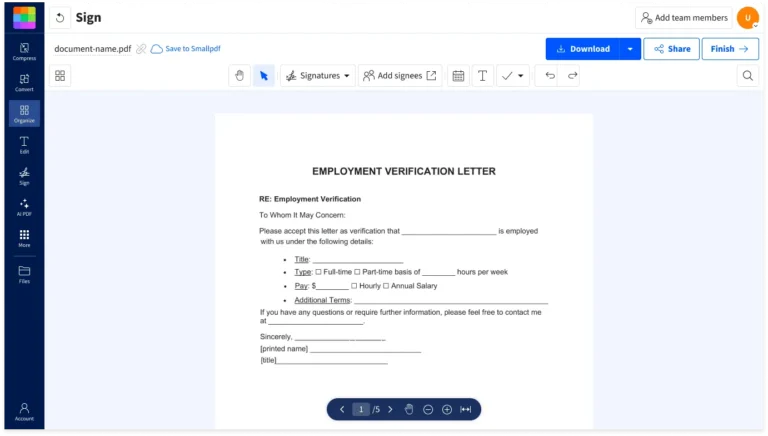
Task: Tick the Hourly pay checkbox
Action: (354, 286)
